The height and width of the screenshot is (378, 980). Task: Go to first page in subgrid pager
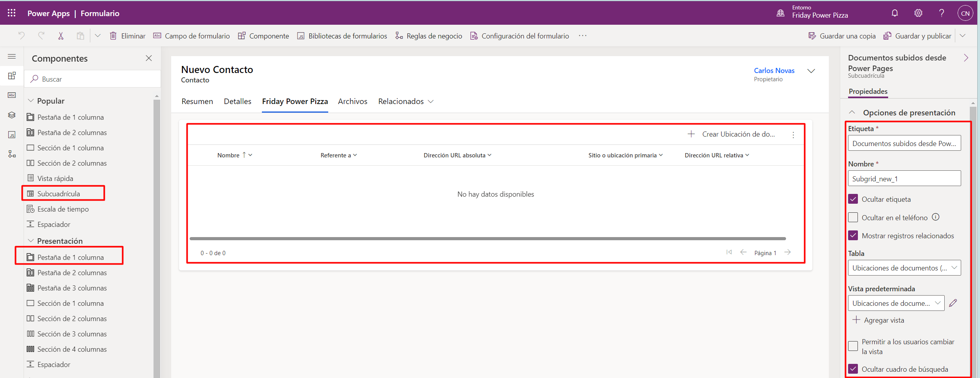tap(729, 252)
